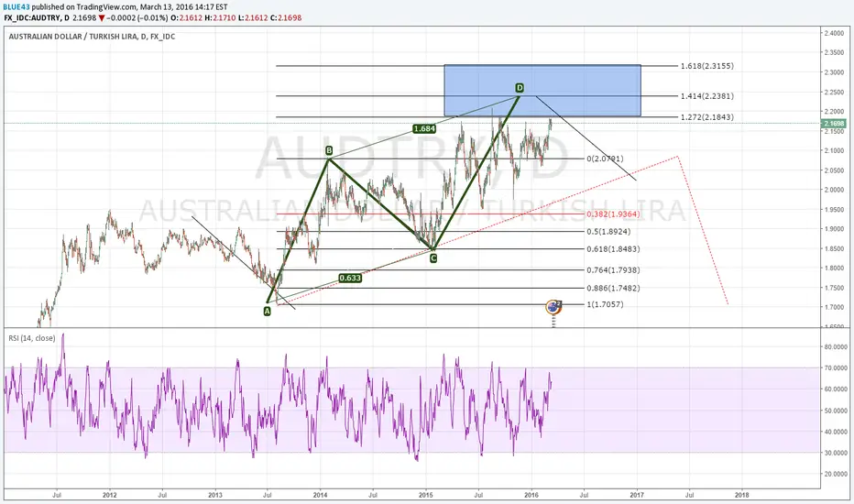The width and height of the screenshot is (854, 504).
Task: Click the 2.4000 price axis label
Action: [x=835, y=33]
